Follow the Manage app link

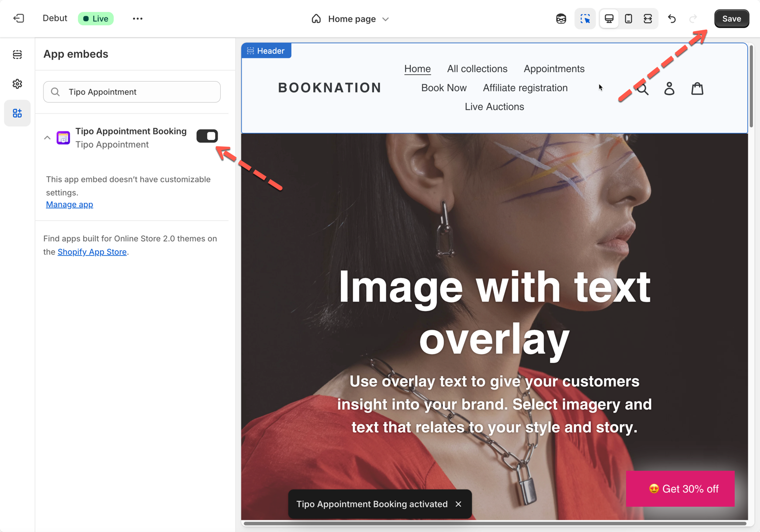pyautogui.click(x=69, y=205)
